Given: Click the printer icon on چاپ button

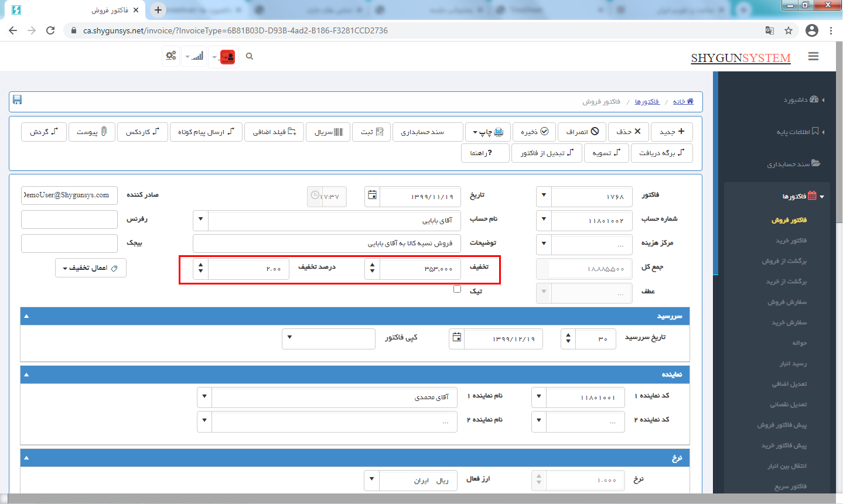Looking at the screenshot, I should click(x=498, y=132).
